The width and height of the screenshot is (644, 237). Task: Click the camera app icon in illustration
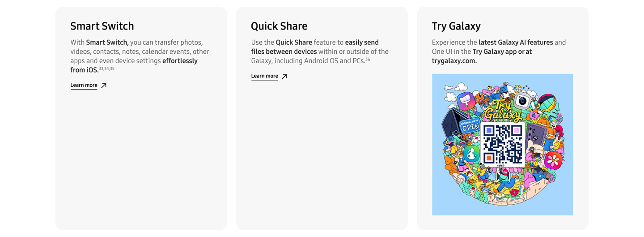[522, 101]
